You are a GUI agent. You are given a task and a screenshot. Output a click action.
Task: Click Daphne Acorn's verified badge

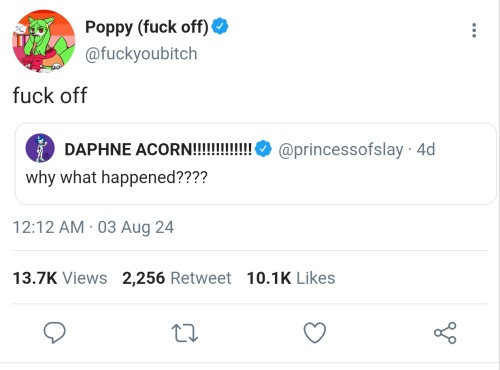263,149
